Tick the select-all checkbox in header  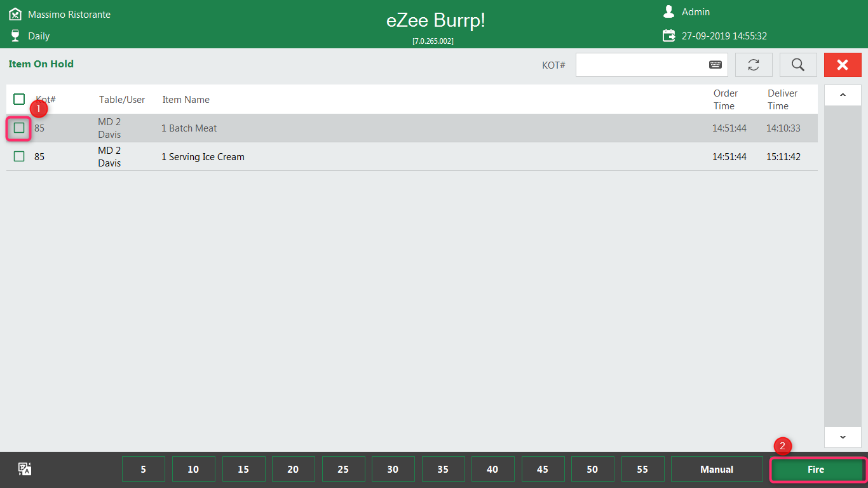(x=19, y=99)
